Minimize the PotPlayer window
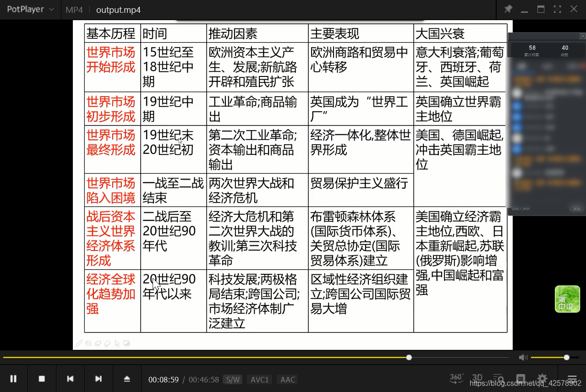 coord(525,11)
